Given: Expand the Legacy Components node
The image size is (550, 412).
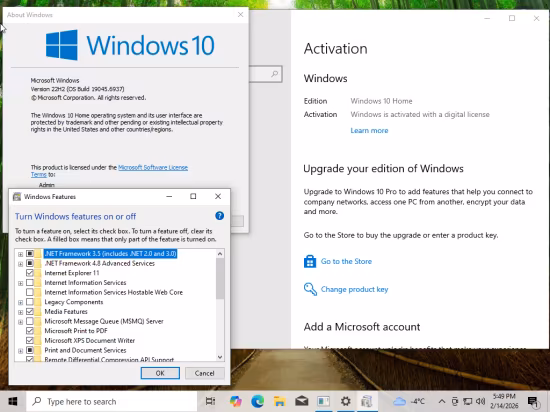Looking at the screenshot, I should [20, 302].
